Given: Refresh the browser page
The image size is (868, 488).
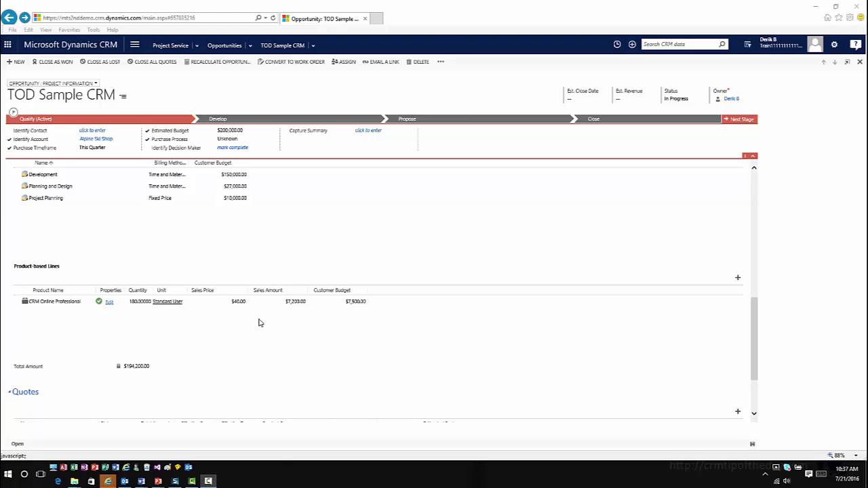Looking at the screenshot, I should (x=273, y=18).
